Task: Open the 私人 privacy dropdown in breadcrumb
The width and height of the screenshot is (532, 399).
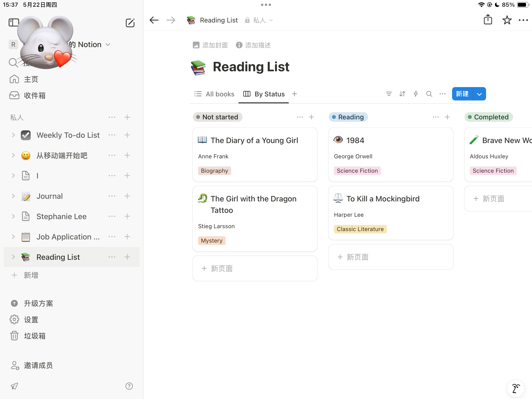Action: pyautogui.click(x=260, y=20)
